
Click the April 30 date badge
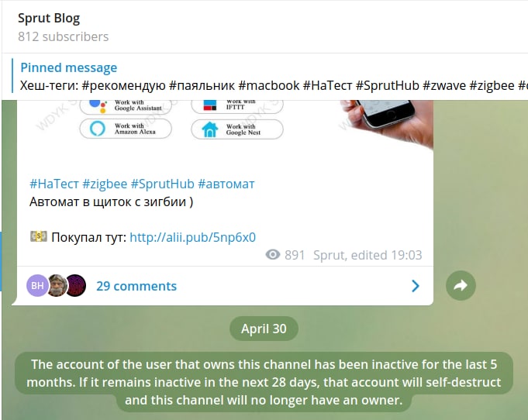pyautogui.click(x=264, y=329)
